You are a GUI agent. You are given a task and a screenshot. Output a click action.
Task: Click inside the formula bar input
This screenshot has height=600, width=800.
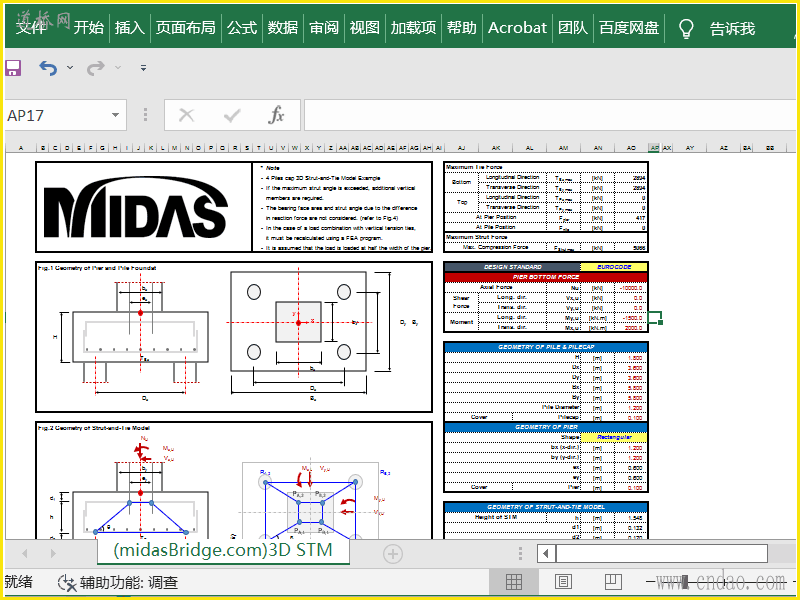click(x=550, y=115)
